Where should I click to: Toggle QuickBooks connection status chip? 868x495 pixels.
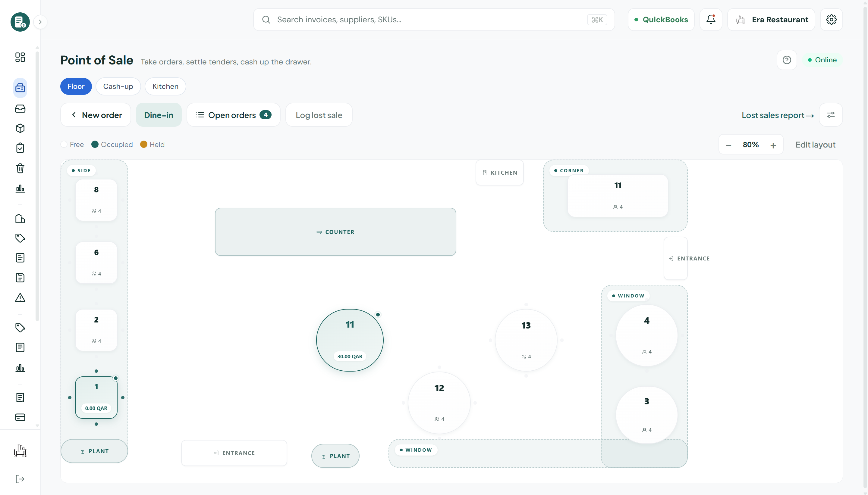(x=661, y=20)
